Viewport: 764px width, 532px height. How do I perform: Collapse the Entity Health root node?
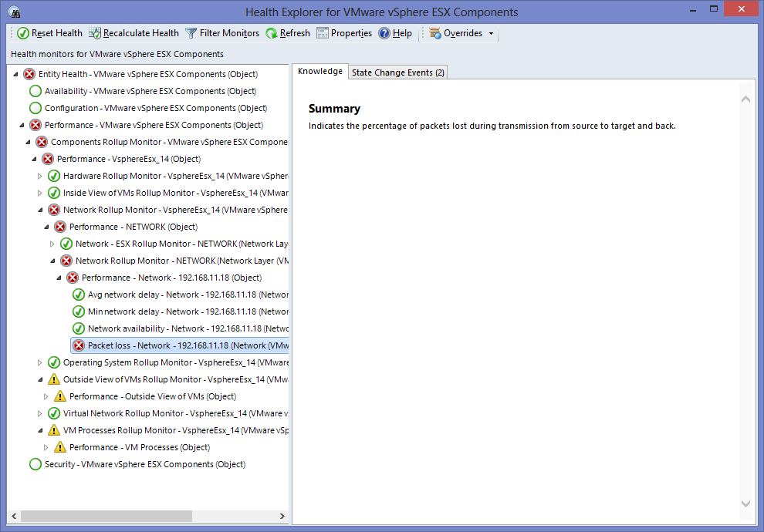coord(15,75)
